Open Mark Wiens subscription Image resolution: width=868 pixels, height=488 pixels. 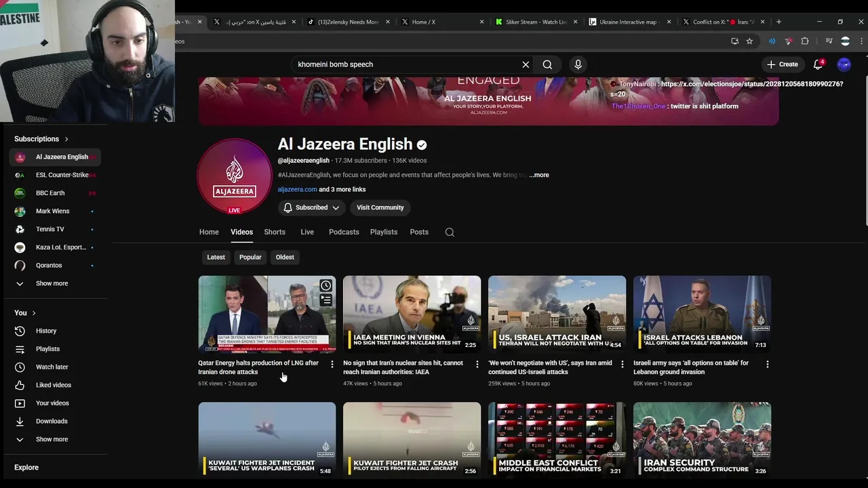54,211
